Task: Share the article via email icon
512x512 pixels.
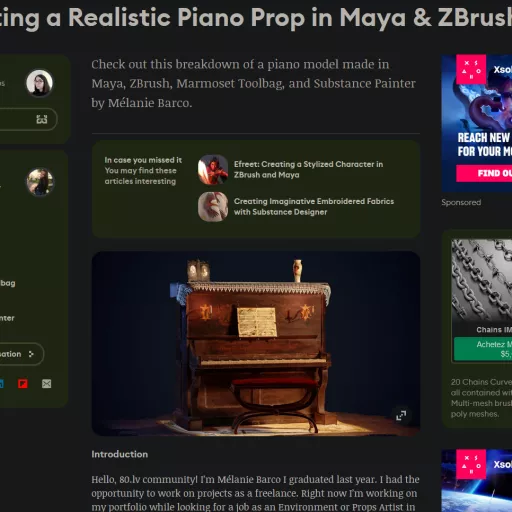Action: click(47, 384)
